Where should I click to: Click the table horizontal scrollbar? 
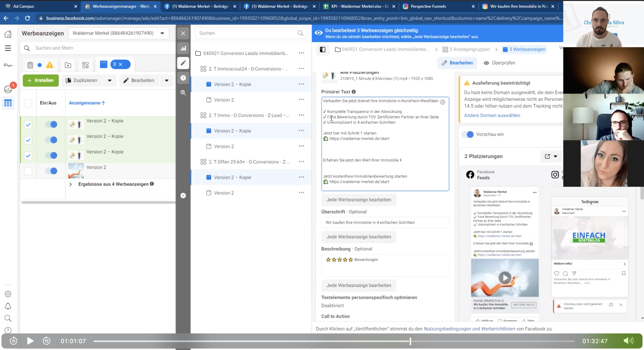coord(98,202)
